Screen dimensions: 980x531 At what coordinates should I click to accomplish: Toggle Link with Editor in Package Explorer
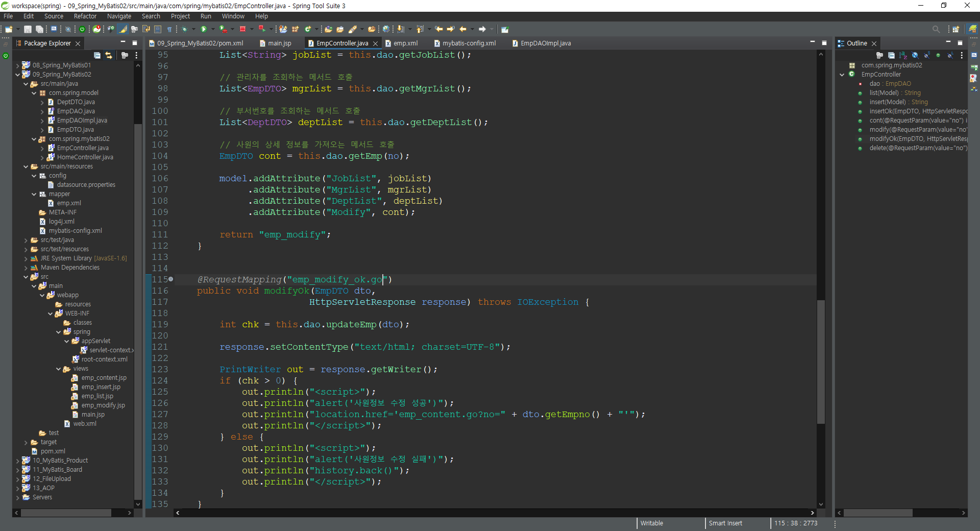pyautogui.click(x=109, y=55)
